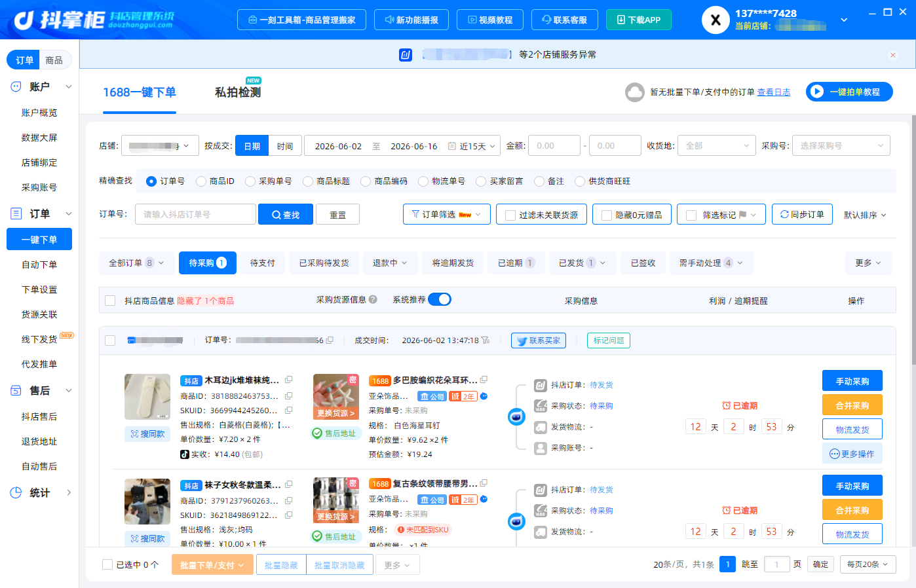916x588 pixels.
Task: Click 手动采购 for the 木耳边jk堆堆袜 order
Action: pos(852,380)
